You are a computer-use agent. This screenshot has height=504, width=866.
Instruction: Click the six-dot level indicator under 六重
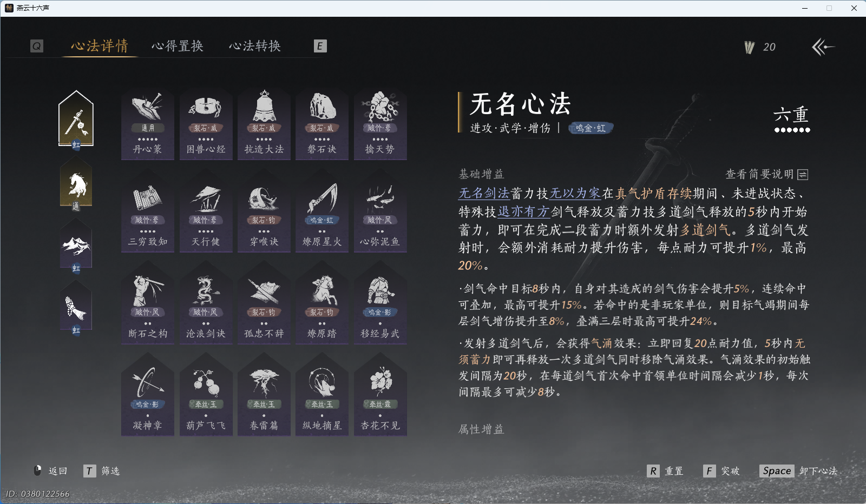tap(792, 130)
